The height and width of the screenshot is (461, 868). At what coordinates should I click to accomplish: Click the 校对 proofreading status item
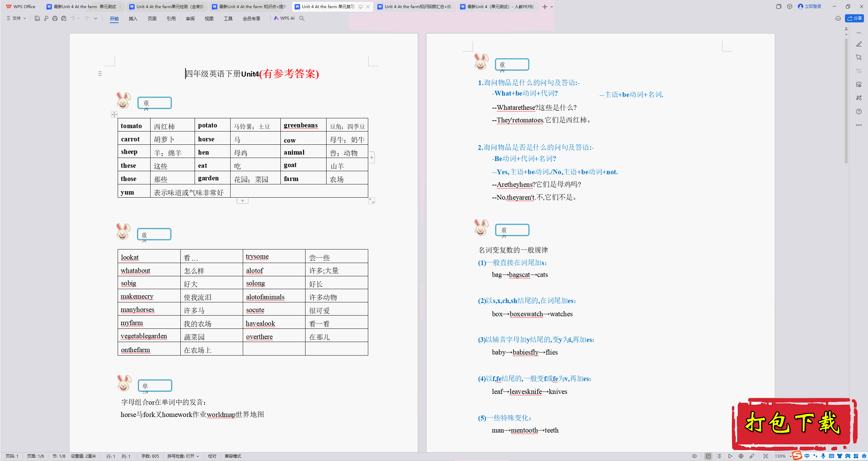point(212,456)
